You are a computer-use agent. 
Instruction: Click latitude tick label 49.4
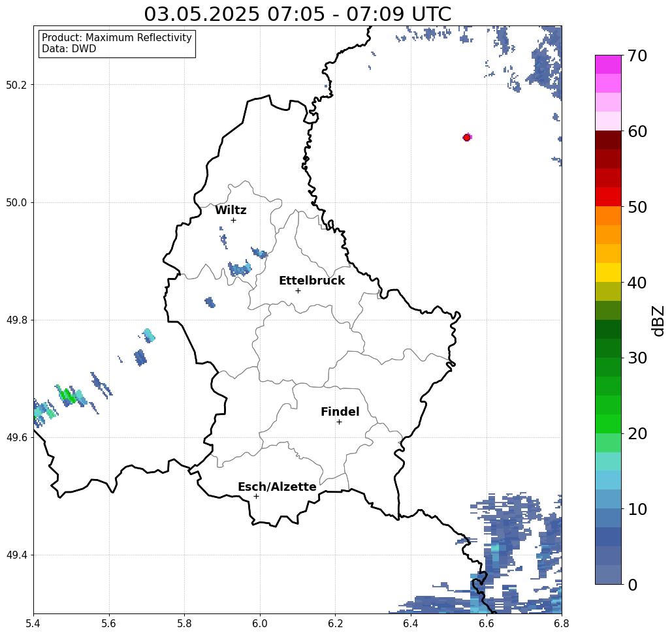tap(16, 555)
